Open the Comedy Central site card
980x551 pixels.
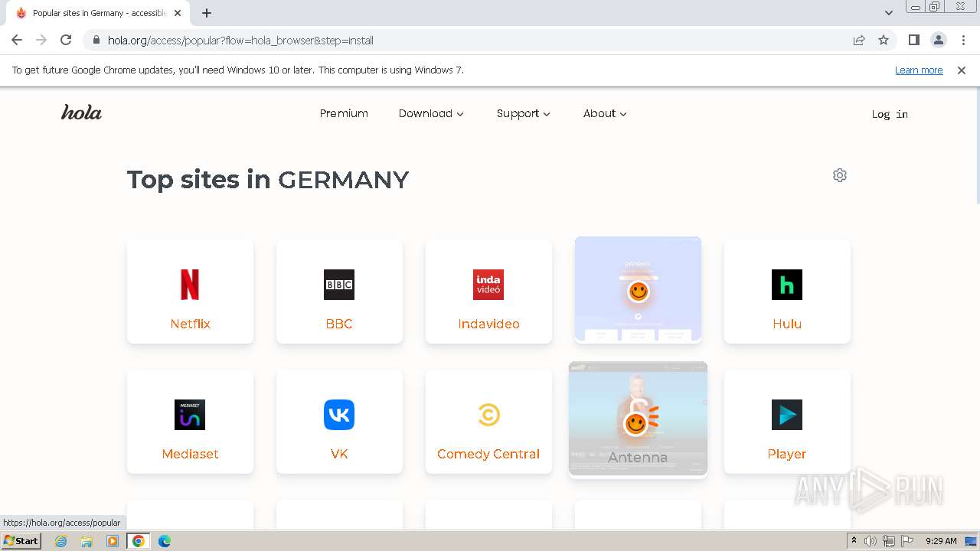click(x=488, y=422)
